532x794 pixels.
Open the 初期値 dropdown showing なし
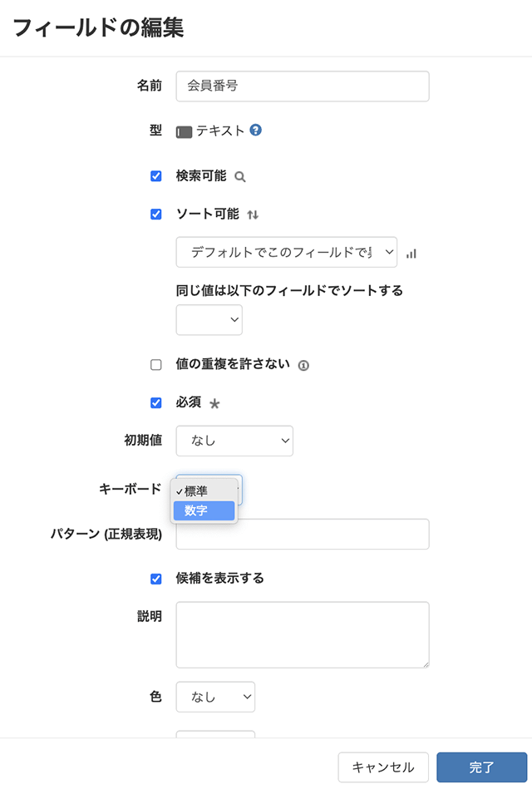point(234,441)
